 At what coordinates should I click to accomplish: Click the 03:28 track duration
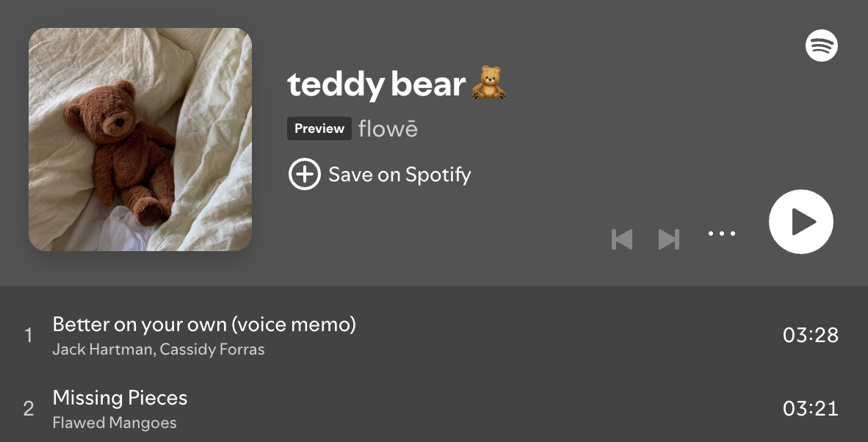(810, 336)
